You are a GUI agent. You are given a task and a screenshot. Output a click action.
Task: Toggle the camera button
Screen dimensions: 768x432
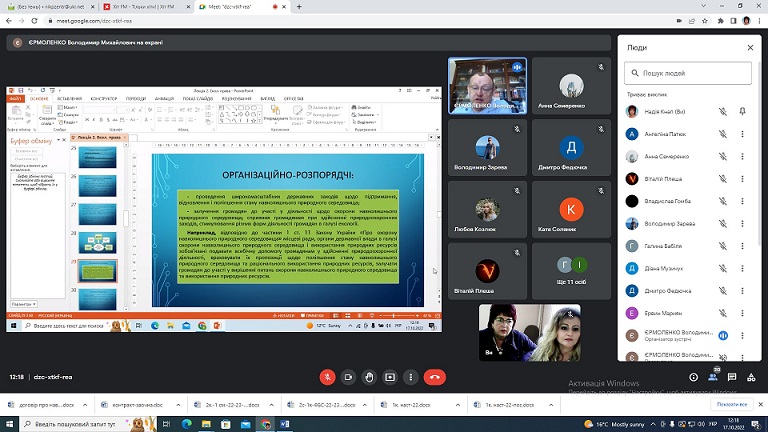click(348, 377)
